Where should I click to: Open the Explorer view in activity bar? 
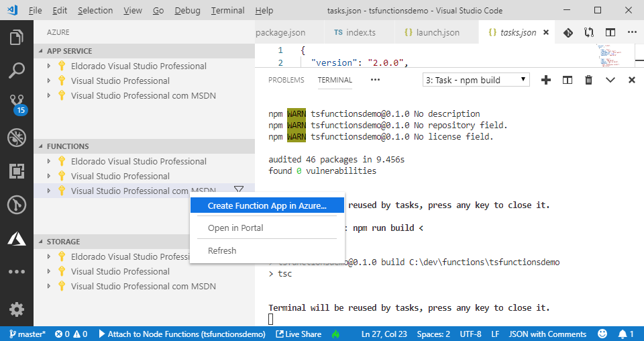point(16,38)
